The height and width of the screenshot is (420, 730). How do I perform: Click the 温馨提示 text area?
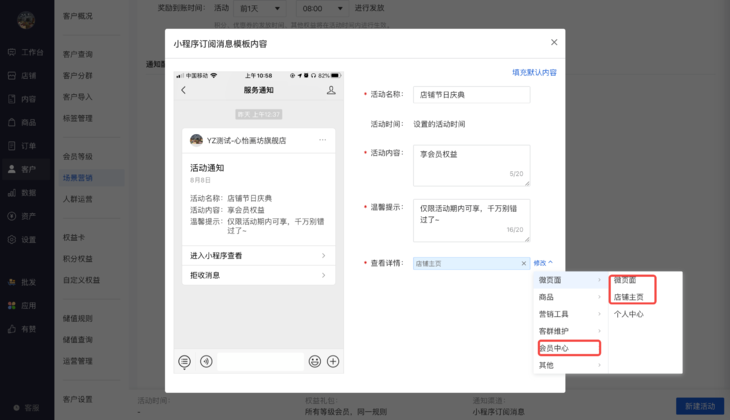point(471,218)
